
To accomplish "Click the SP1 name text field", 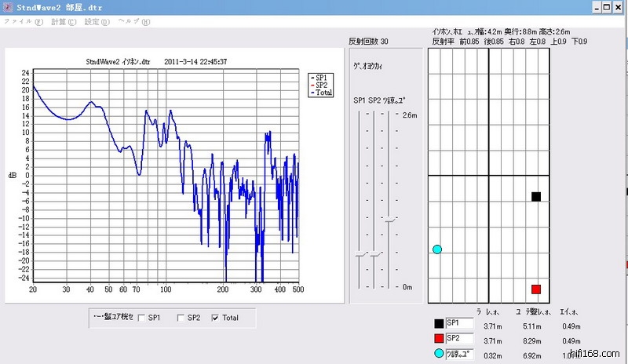I will click(x=460, y=323).
